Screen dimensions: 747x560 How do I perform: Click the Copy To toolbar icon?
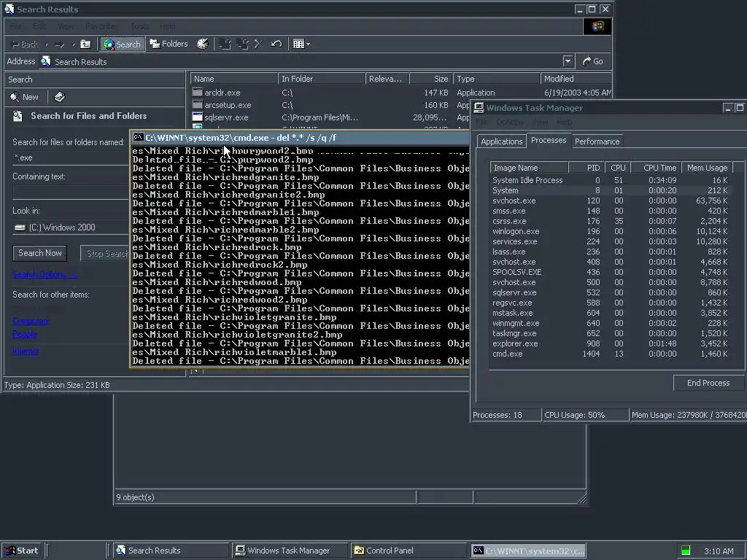coord(242,44)
